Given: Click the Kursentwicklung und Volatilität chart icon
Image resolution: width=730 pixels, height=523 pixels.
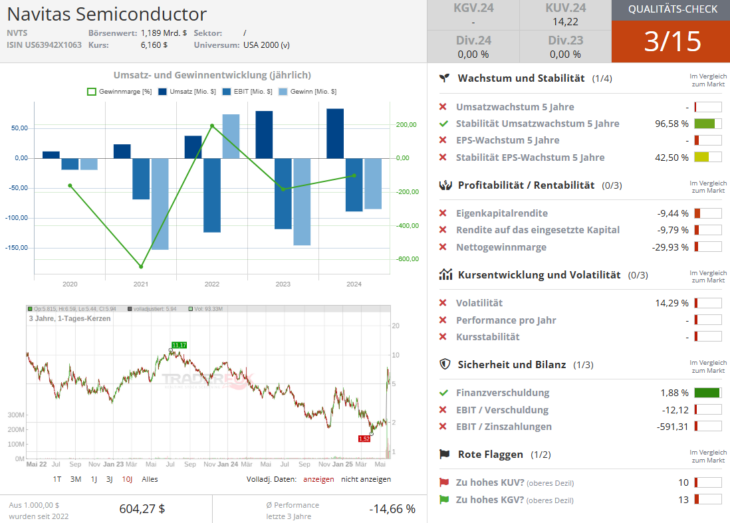Looking at the screenshot, I should tap(445, 275).
